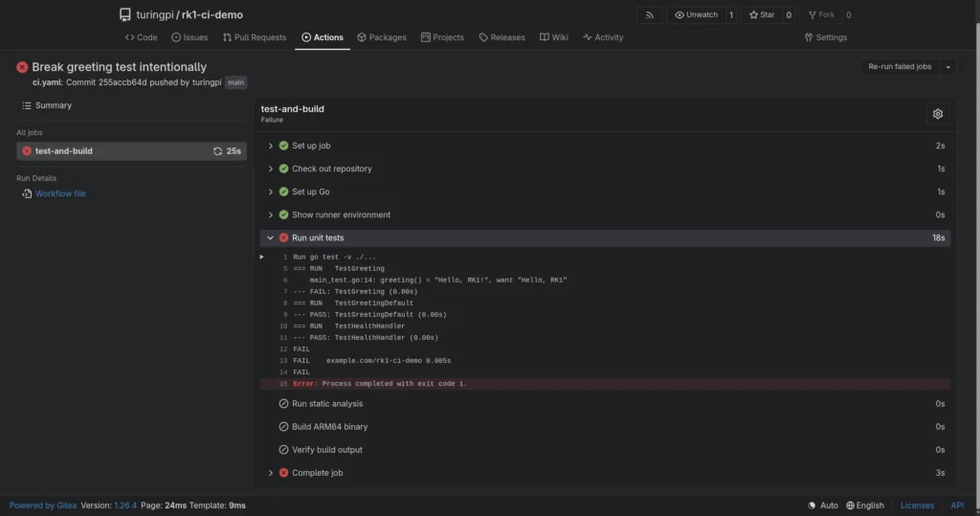Viewport: 980px width, 516px height.
Task: Click the rerun icon on test-and-build job
Action: 217,151
